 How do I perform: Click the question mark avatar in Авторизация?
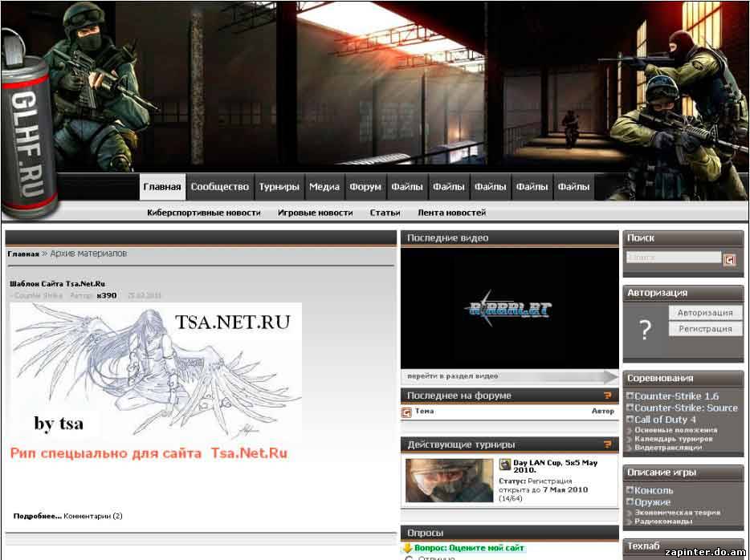click(x=646, y=329)
